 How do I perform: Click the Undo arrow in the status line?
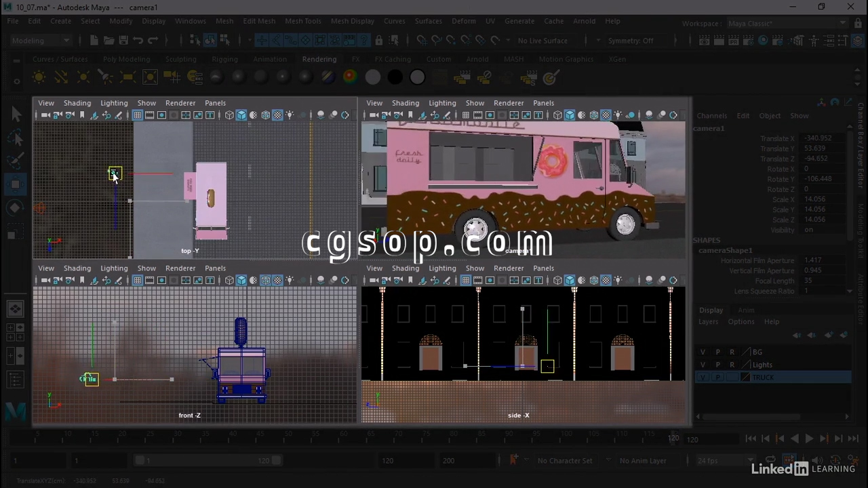tap(138, 41)
